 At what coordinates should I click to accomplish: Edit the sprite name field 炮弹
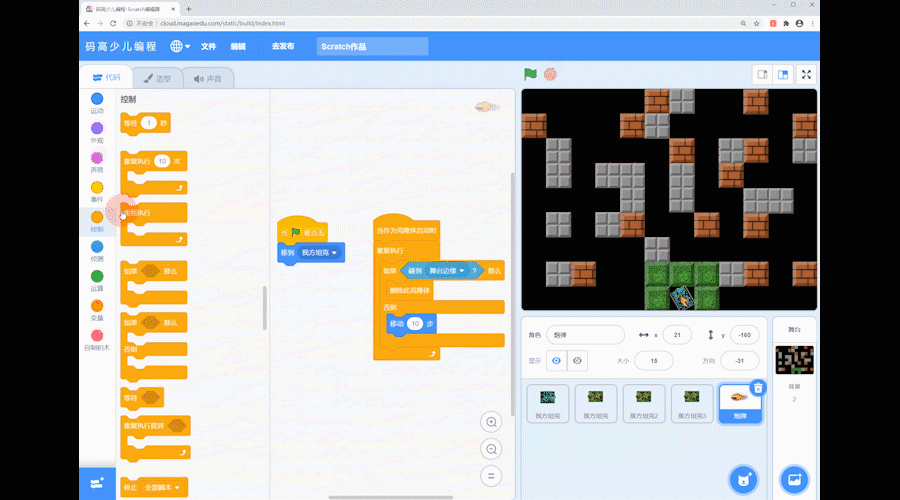point(585,335)
